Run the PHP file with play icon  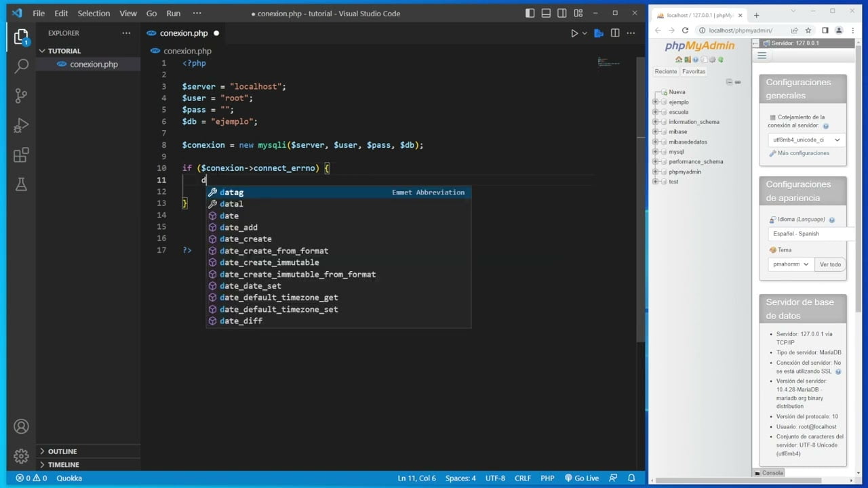pyautogui.click(x=574, y=33)
